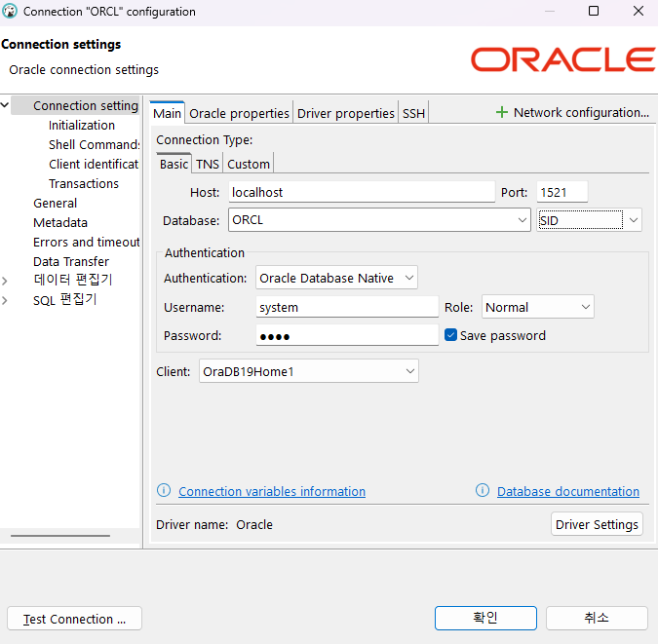This screenshot has width=658, height=644.
Task: Select the TNS connection type tab
Action: point(208,164)
